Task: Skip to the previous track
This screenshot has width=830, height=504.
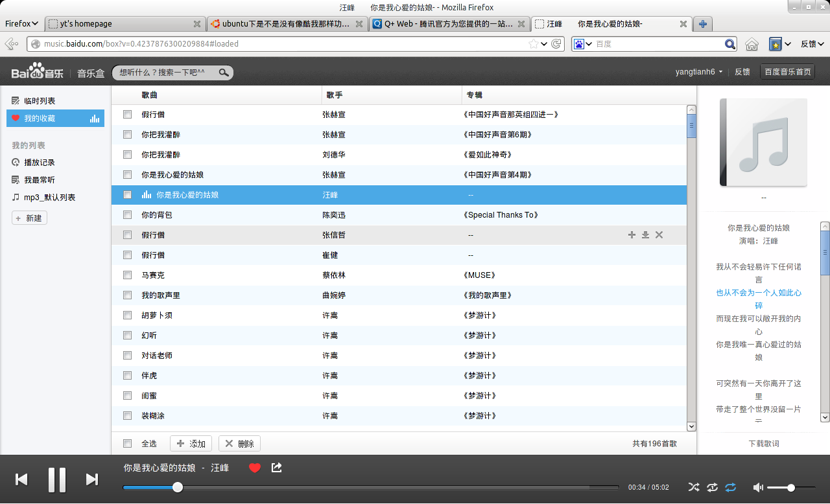Action: [x=21, y=479]
